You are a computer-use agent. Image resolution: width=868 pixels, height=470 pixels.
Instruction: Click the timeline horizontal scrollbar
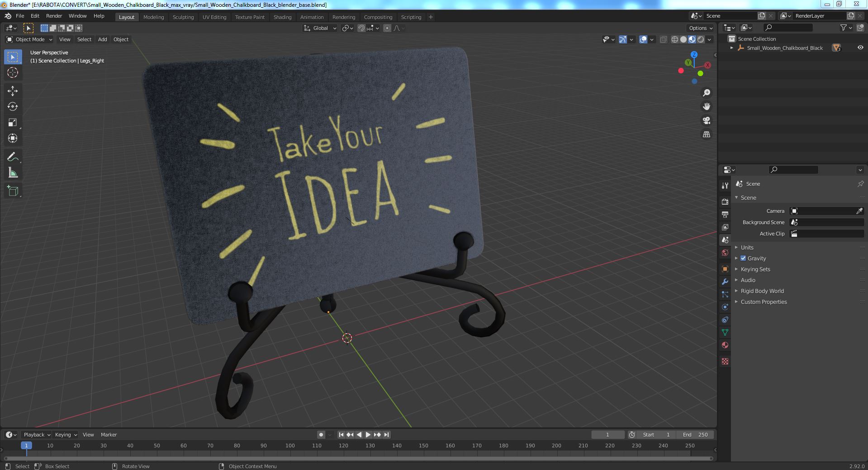359,458
